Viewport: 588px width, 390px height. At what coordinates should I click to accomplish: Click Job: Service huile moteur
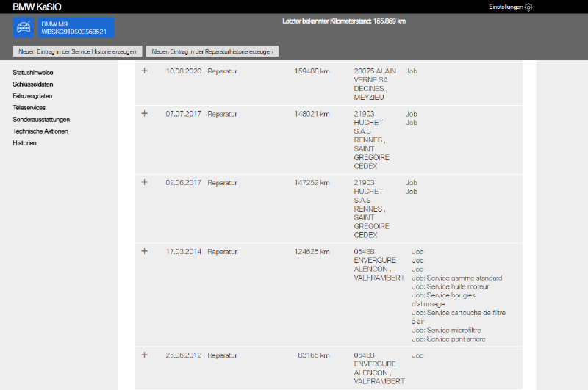pos(451,286)
